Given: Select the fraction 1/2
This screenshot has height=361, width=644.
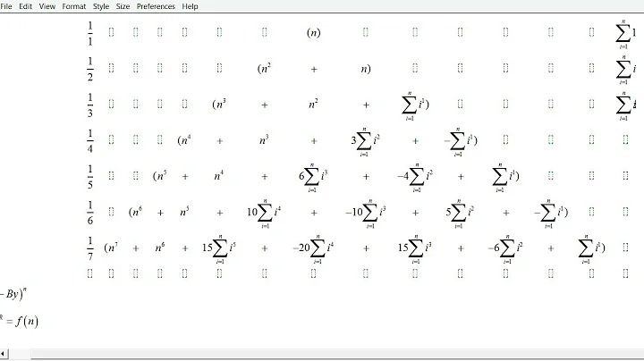Looking at the screenshot, I should (90, 69).
